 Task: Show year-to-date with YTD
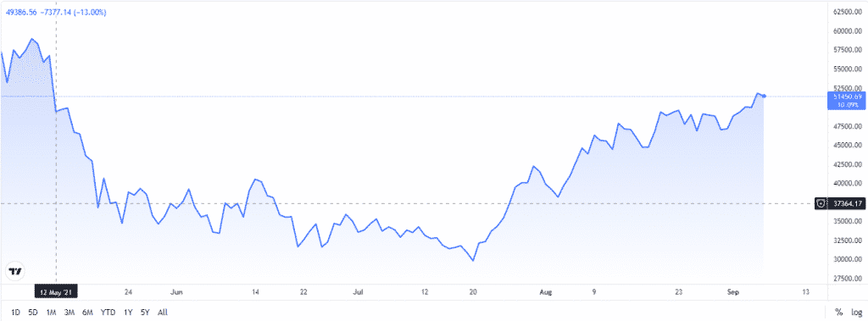click(x=108, y=313)
